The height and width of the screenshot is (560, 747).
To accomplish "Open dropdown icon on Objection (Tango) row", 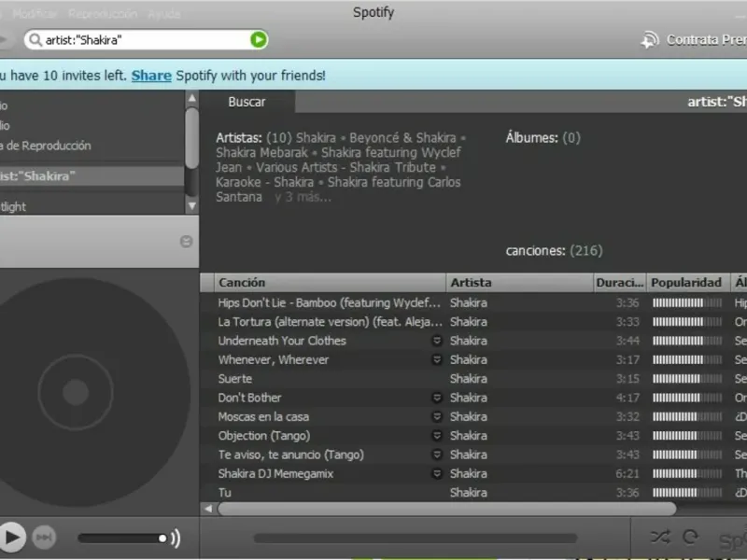I will [x=436, y=436].
